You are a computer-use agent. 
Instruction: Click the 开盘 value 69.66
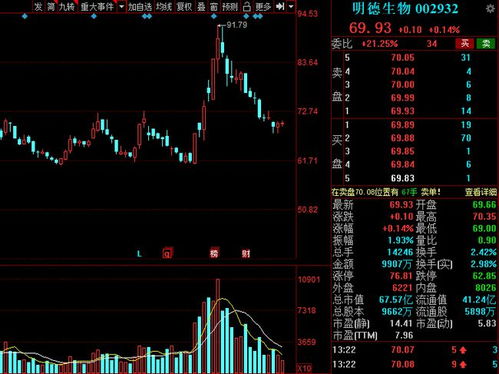pyautogui.click(x=484, y=205)
